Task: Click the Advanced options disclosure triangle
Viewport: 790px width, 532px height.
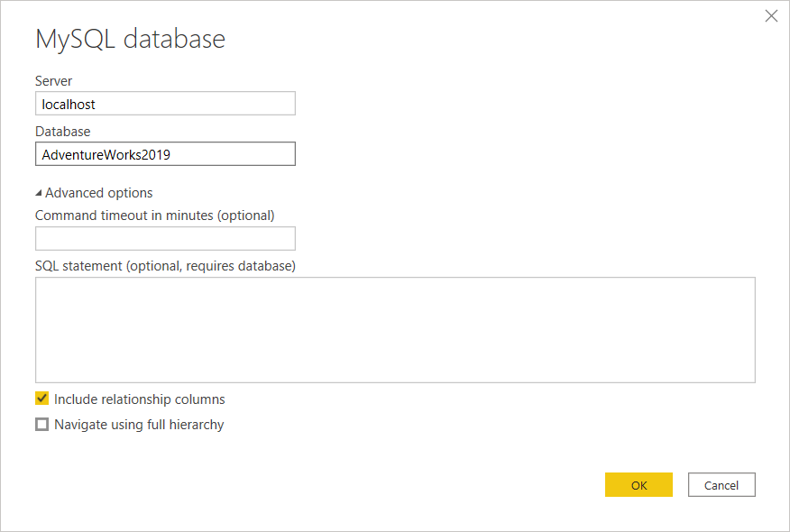Action: [40, 192]
